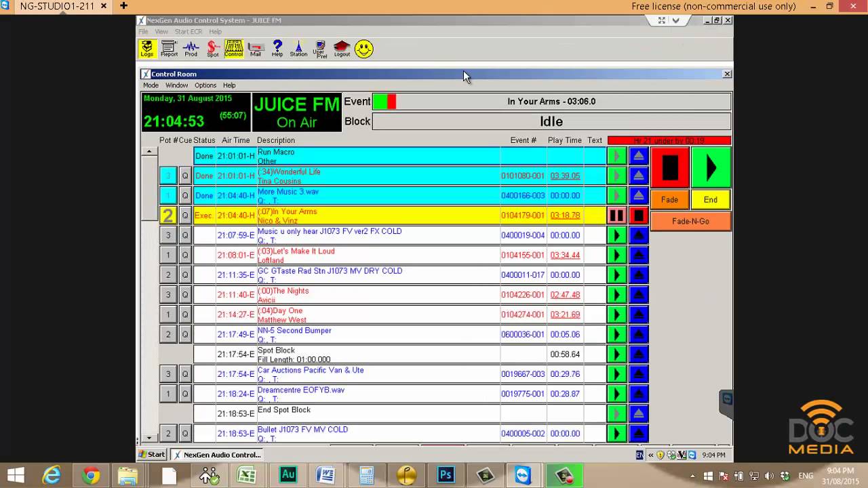This screenshot has height=488, width=868.
Task: Click the Start button in remote taskbar
Action: pyautogui.click(x=153, y=455)
